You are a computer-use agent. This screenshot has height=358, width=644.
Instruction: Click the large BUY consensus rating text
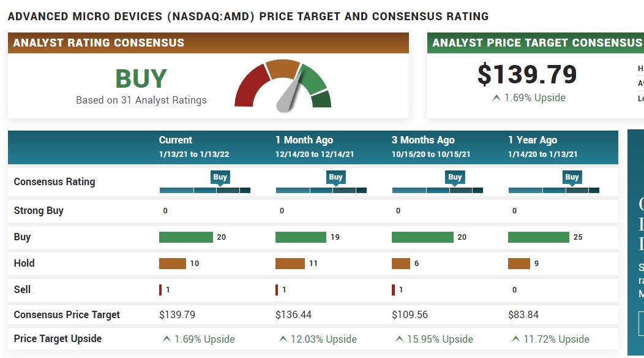(141, 78)
